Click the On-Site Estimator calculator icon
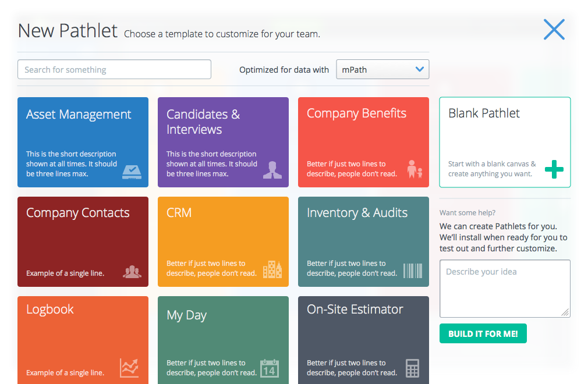This screenshot has height=384, width=588. pyautogui.click(x=412, y=368)
